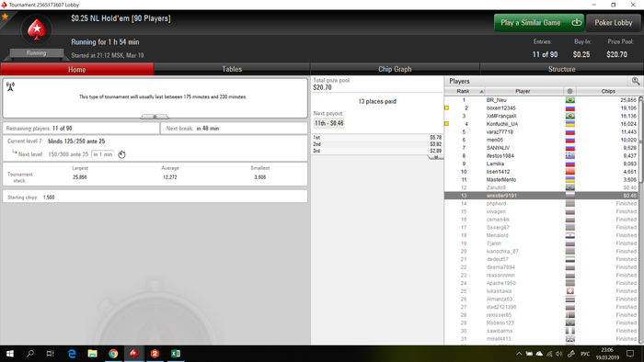
Task: Open the red '2' app in taskbar
Action: pos(155,354)
